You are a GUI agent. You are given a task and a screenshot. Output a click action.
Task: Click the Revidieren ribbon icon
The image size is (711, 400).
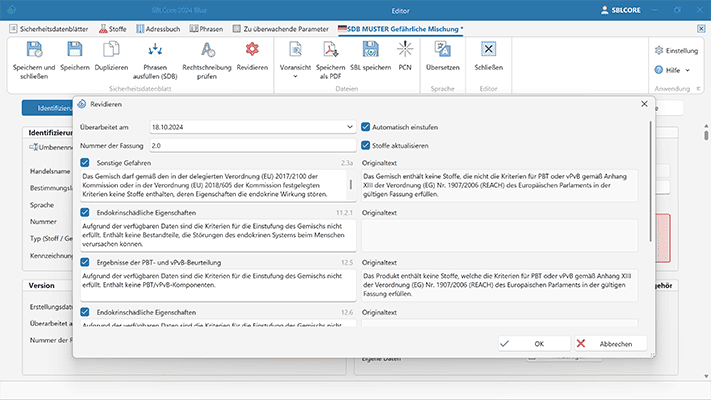pyautogui.click(x=254, y=50)
